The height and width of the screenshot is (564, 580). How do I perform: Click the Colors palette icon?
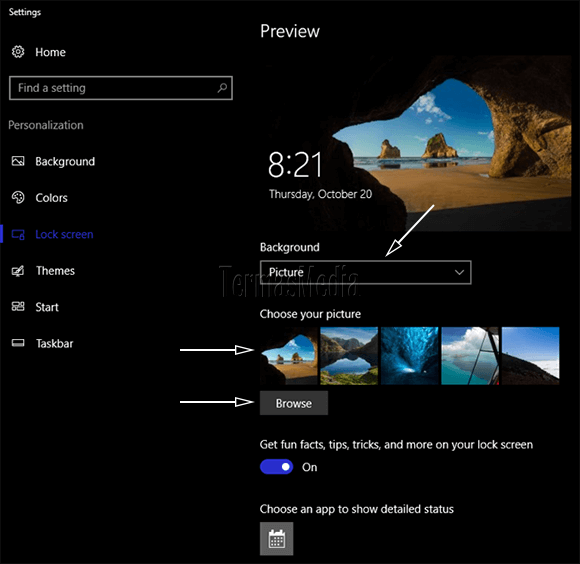18,197
